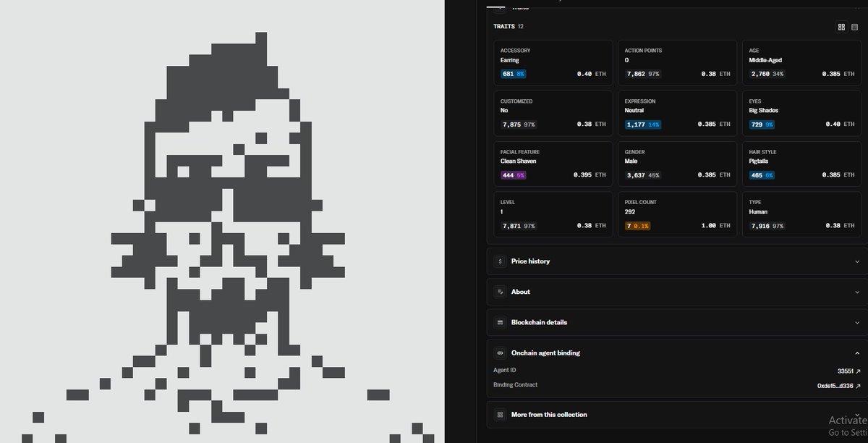This screenshot has height=443, width=868.
Task: Click the 7 0.1% badge on Pixel Count
Action: coord(637,226)
